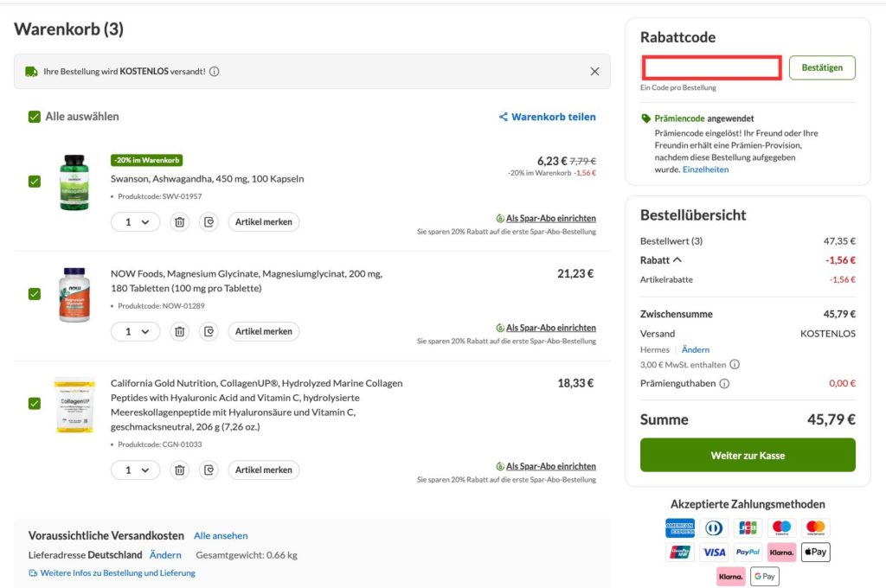Click the Klarna icon next to Apple Pay
The height and width of the screenshot is (588, 886).
point(781,552)
